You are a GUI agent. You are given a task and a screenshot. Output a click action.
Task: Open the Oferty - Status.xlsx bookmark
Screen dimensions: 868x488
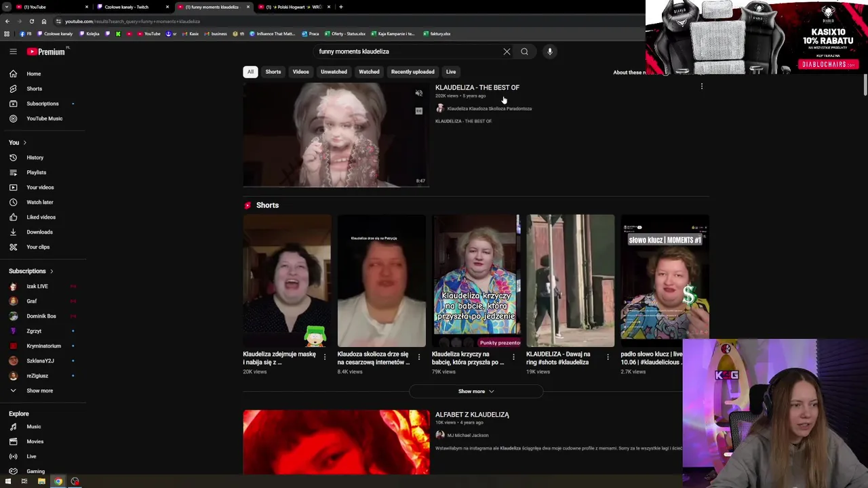(x=344, y=34)
